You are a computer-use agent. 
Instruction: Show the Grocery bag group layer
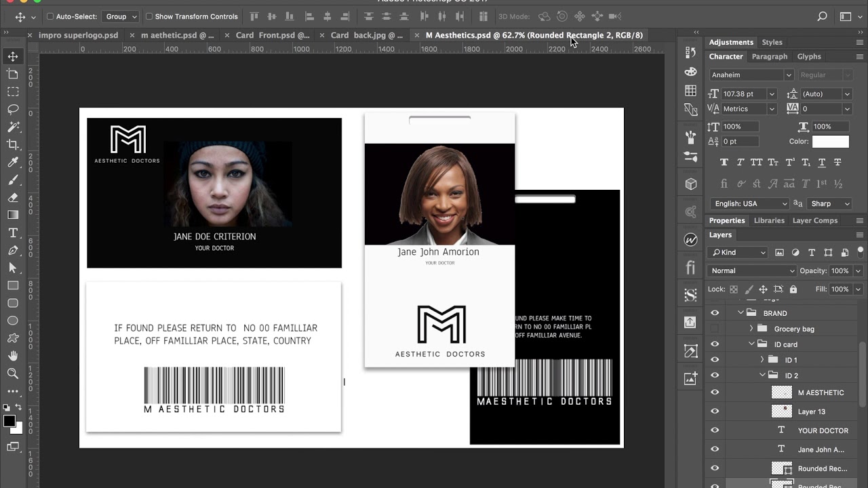(715, 329)
